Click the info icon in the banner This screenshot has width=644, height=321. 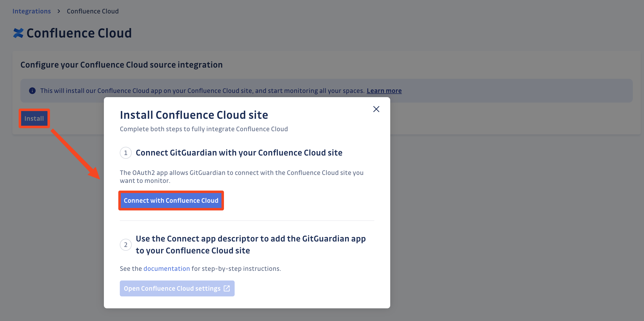(x=32, y=91)
